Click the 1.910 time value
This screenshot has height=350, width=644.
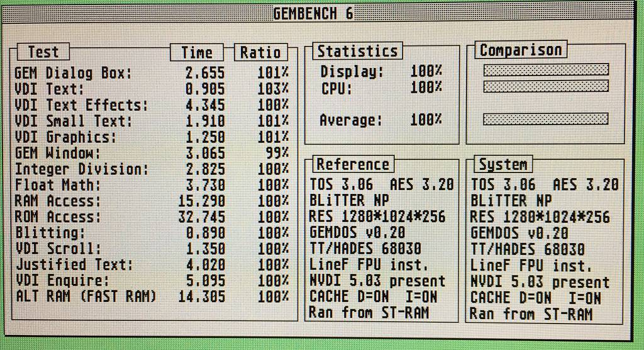coord(205,121)
